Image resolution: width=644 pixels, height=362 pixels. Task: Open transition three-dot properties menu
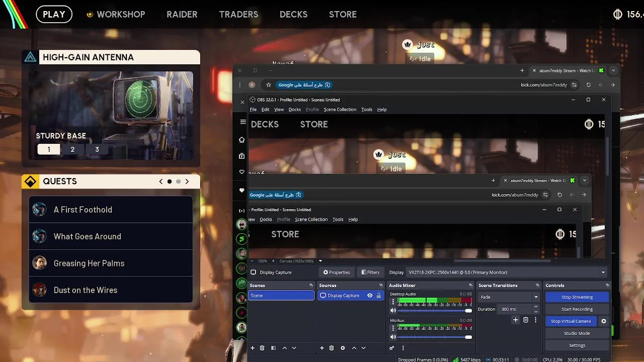tap(535, 320)
